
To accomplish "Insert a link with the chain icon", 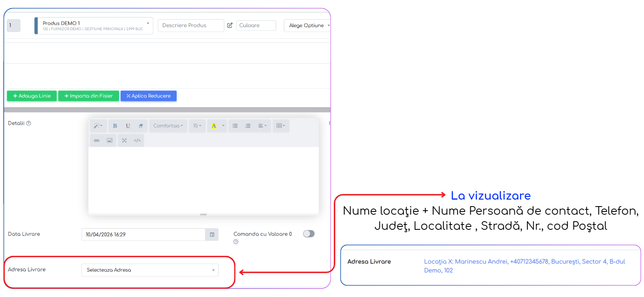I will pyautogui.click(x=97, y=141).
